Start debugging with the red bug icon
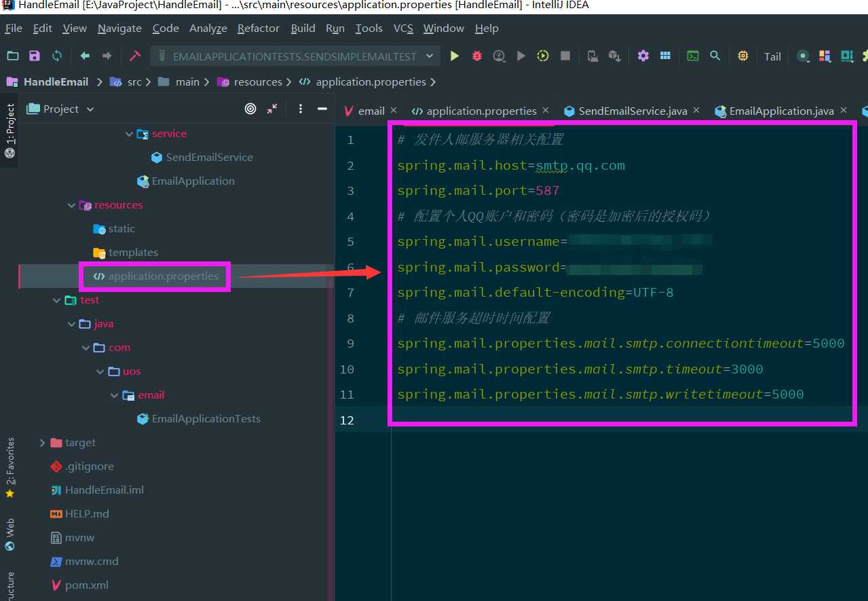The image size is (868, 601). [477, 56]
